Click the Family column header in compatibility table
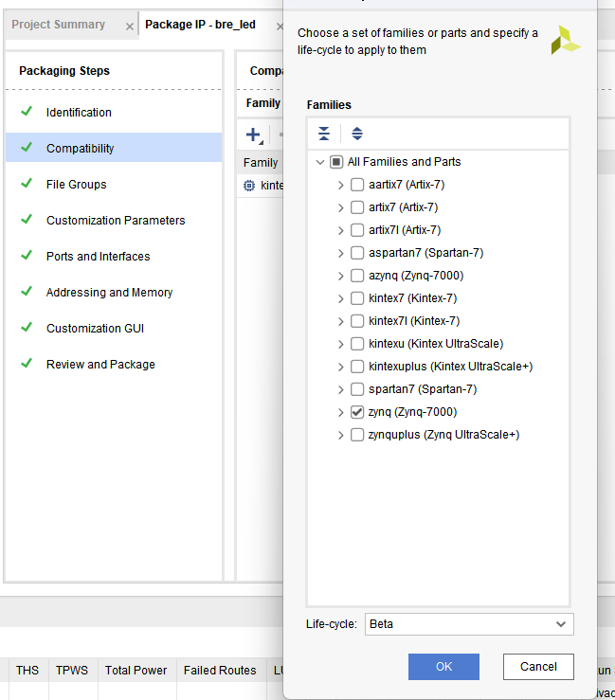Image resolution: width=615 pixels, height=700 pixels. [x=261, y=163]
